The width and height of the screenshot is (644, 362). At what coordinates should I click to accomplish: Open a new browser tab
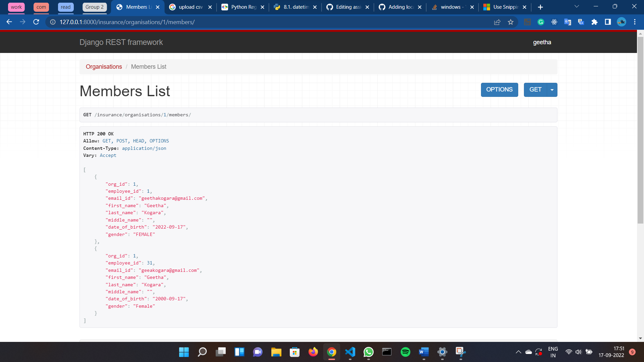[540, 7]
